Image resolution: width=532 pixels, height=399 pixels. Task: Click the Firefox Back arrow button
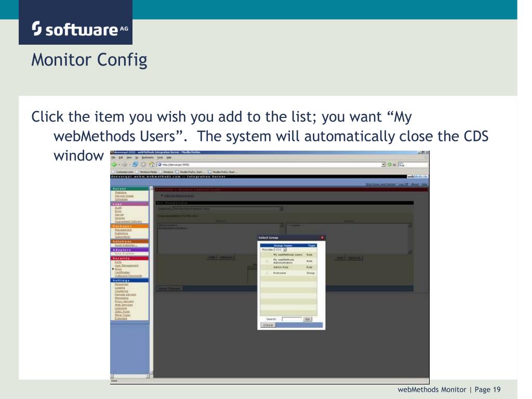click(x=114, y=165)
